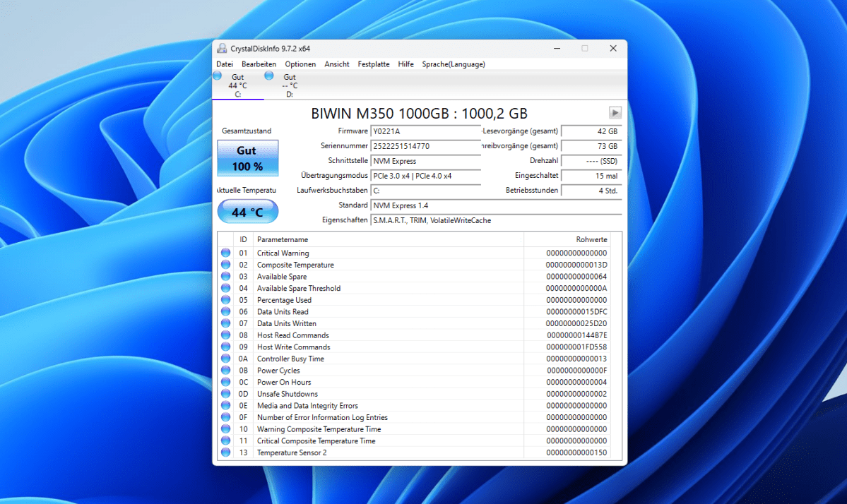
Task: Select the C: drive tab
Action: click(x=238, y=85)
